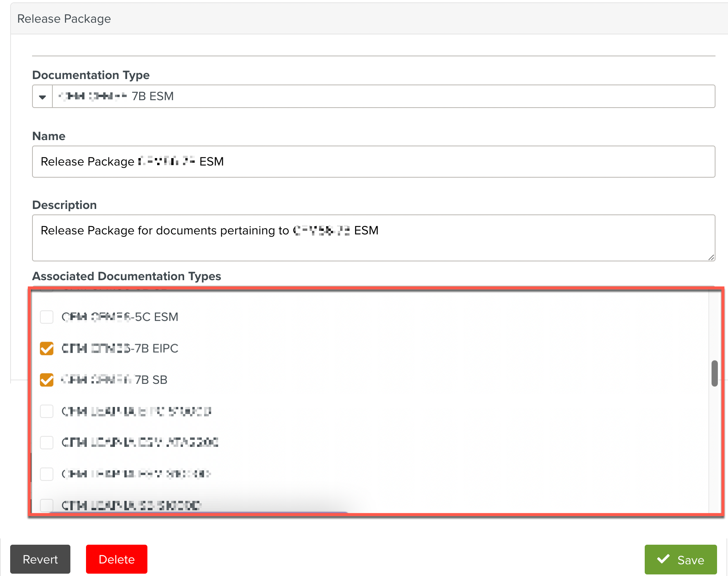The image size is (728, 576).
Task: Uncheck the 7B EIPC checkbox
Action: (x=47, y=348)
